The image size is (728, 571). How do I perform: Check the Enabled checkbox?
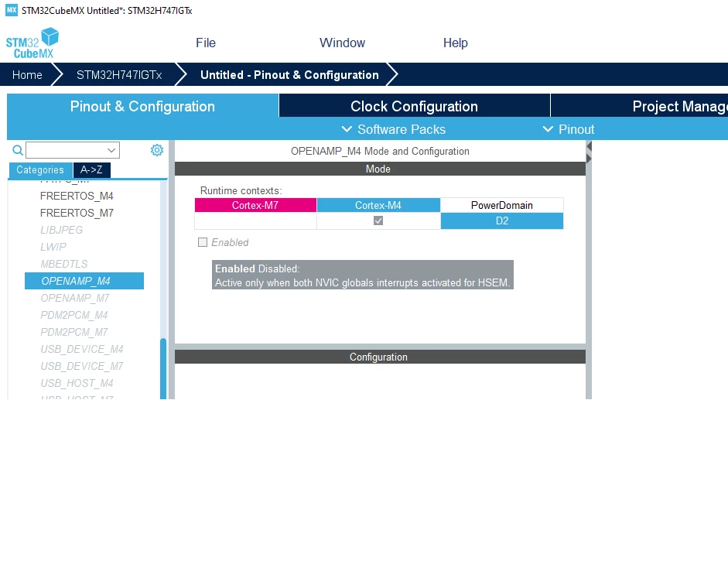(203, 242)
